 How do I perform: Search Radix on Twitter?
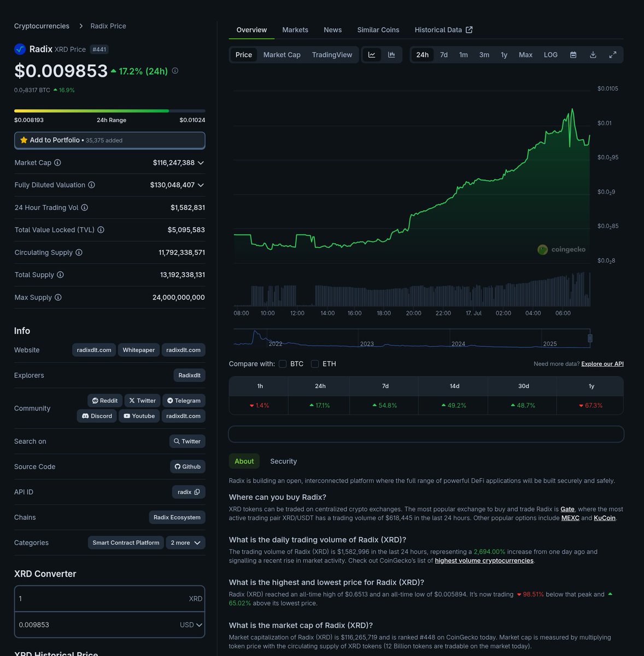pyautogui.click(x=187, y=441)
